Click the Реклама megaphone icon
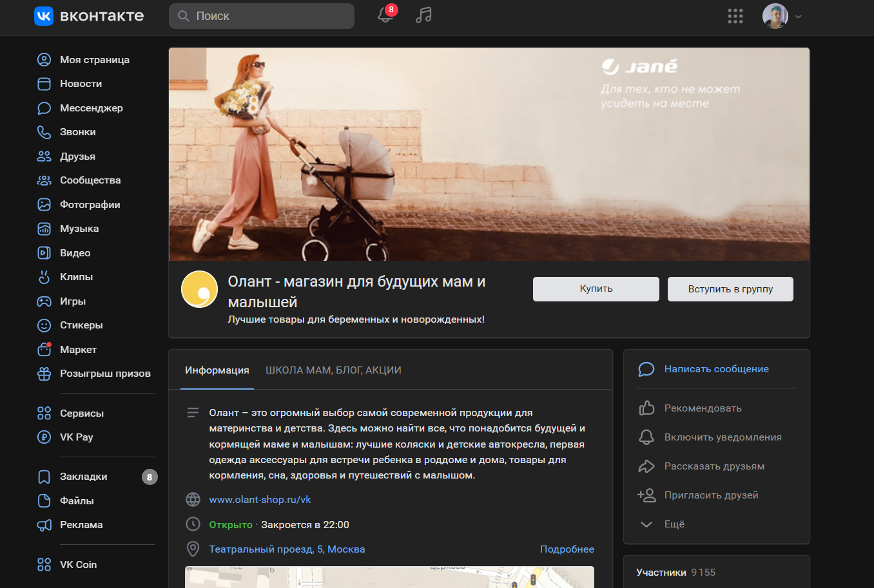 [x=44, y=525]
